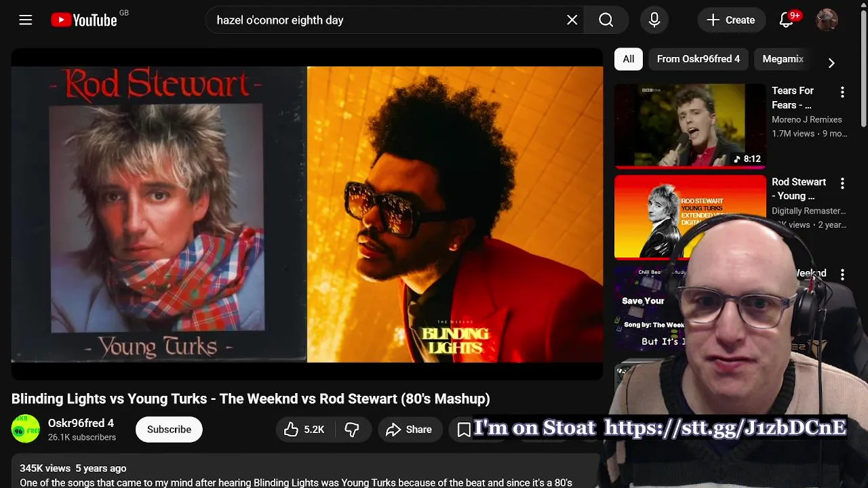Click Moreno J Remixes channel name

tap(807, 119)
